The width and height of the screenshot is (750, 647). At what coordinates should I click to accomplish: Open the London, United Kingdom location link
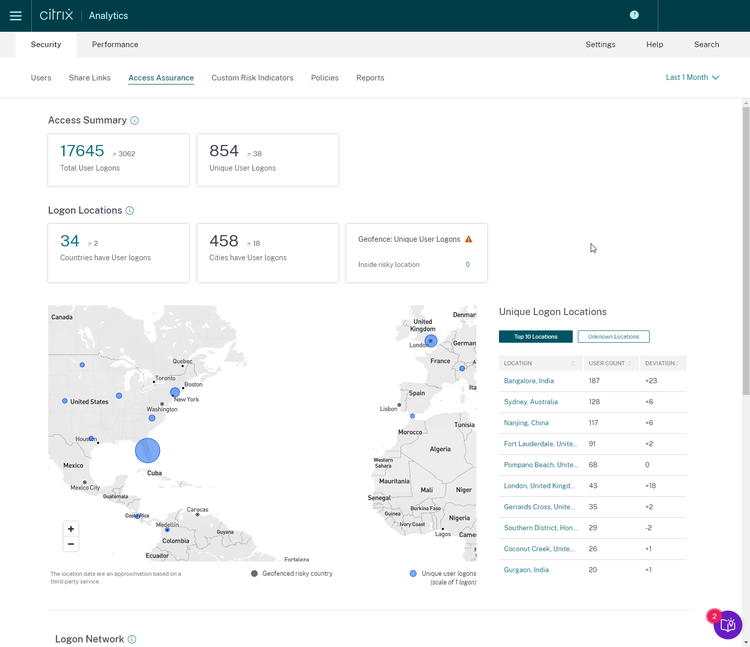coord(540,486)
